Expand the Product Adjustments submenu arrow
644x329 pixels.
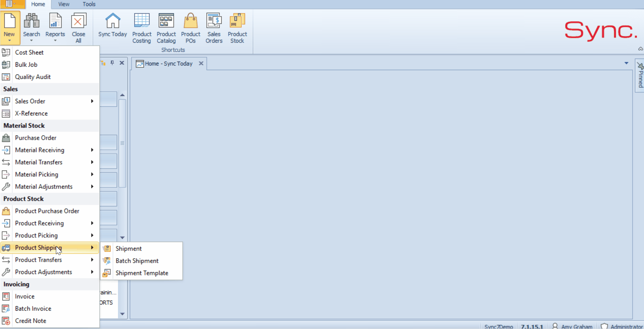pos(92,272)
